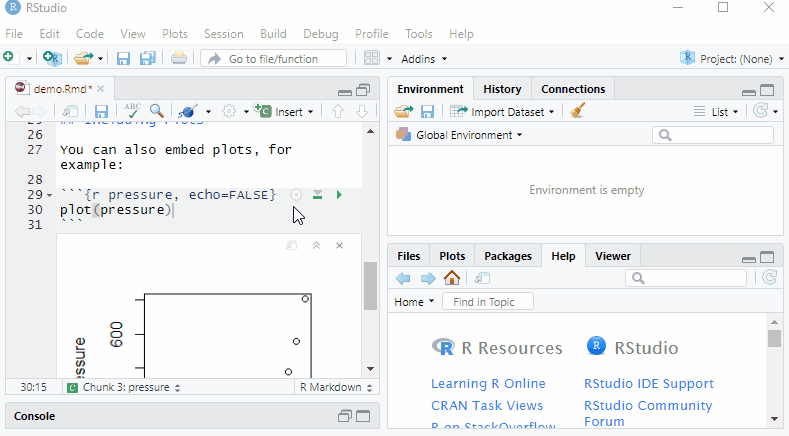
Task: Collapse chunk output chevron icon
Action: pos(317,245)
